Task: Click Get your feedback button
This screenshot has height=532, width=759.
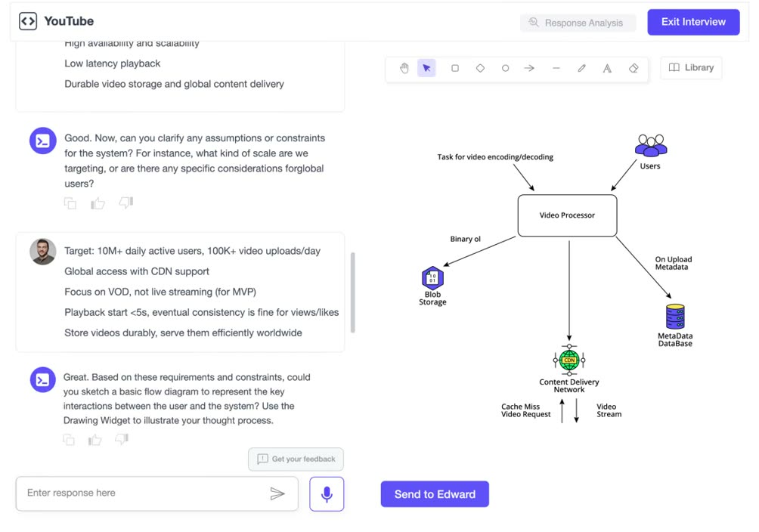Action: tap(296, 459)
